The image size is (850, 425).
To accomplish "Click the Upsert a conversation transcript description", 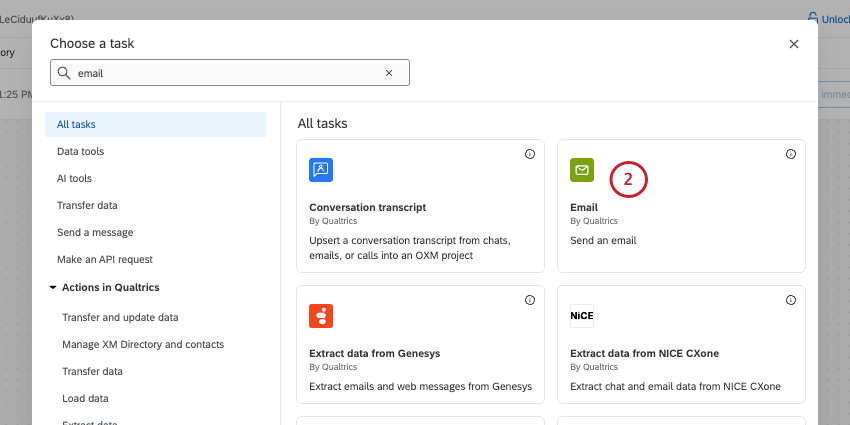I will coord(410,248).
